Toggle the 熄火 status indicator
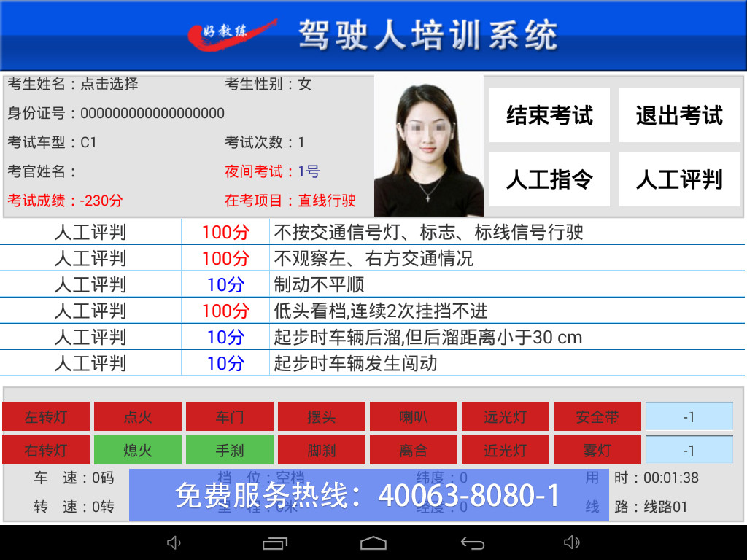Viewport: 747px width, 560px height. (138, 451)
